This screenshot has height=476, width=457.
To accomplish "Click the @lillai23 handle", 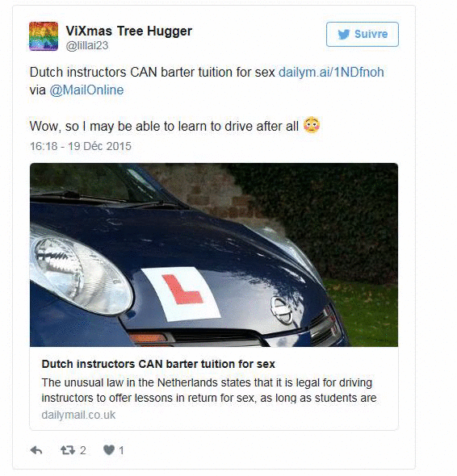I will click(87, 45).
